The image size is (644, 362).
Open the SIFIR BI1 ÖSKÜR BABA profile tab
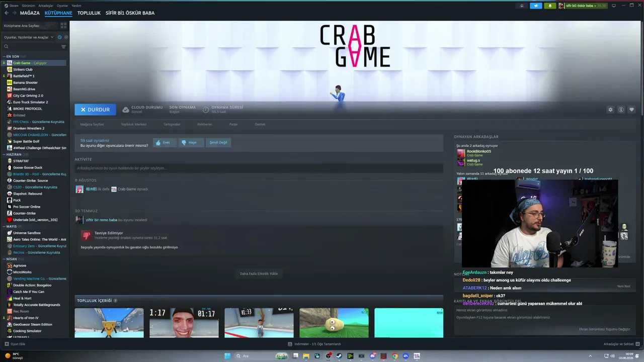click(130, 13)
